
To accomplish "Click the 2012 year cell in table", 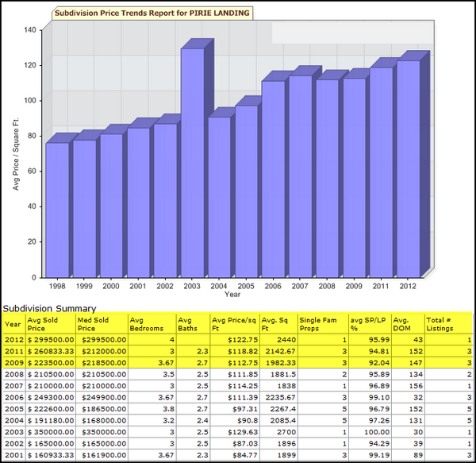I will [x=14, y=340].
